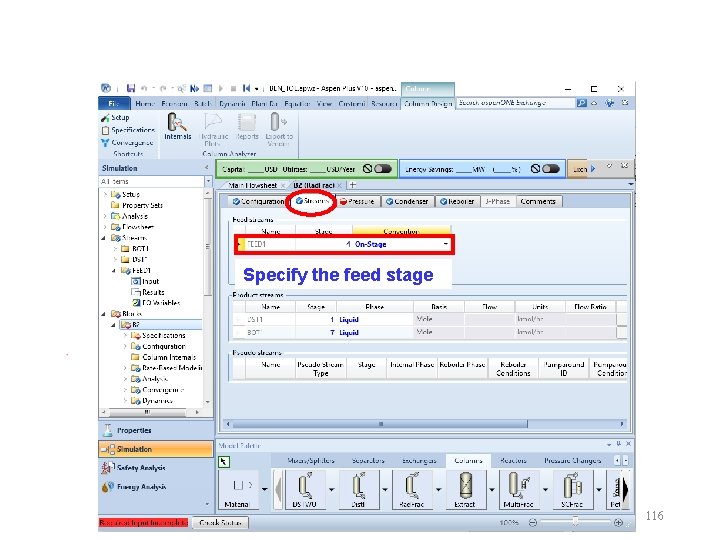This screenshot has width=720, height=540.
Task: Switch to the Safety Analysis environment
Action: (x=156, y=468)
